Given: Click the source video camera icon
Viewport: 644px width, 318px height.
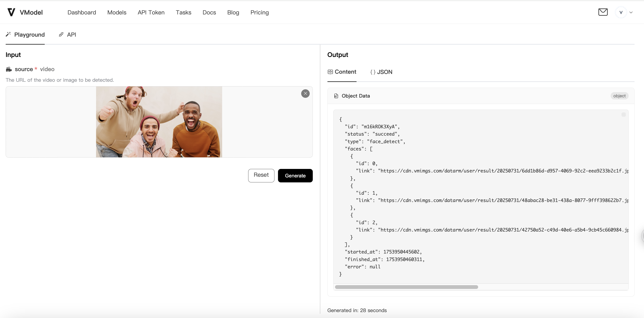Looking at the screenshot, I should (x=9, y=69).
